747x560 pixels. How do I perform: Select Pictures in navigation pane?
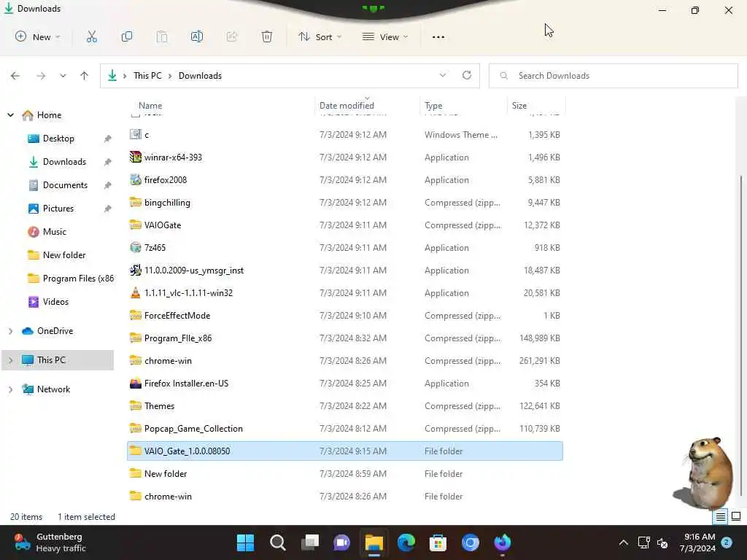point(58,209)
